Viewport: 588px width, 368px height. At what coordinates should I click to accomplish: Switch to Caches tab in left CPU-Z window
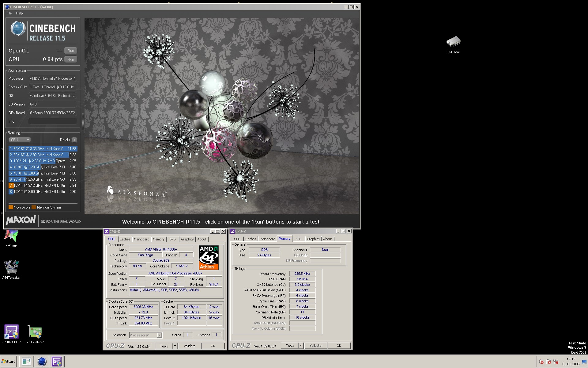point(125,239)
